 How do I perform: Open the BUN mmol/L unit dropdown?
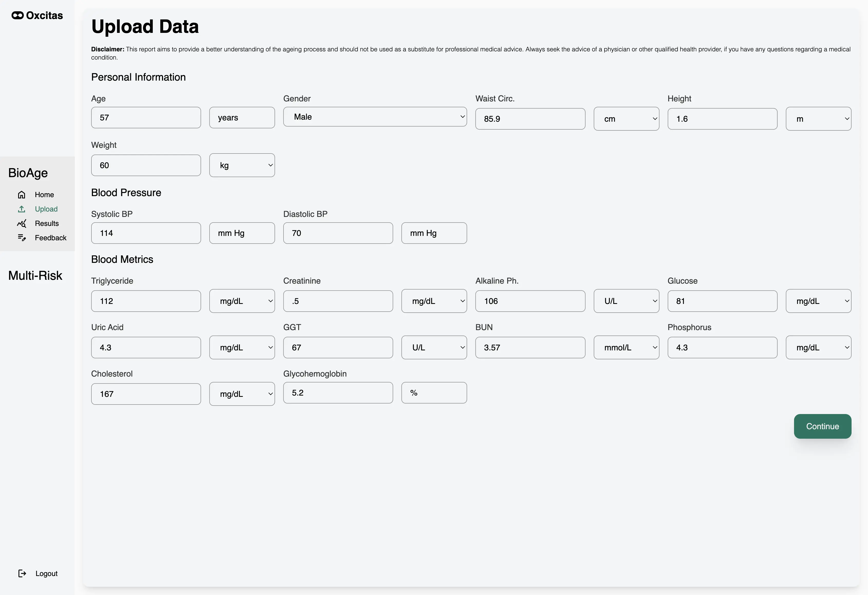[626, 348]
